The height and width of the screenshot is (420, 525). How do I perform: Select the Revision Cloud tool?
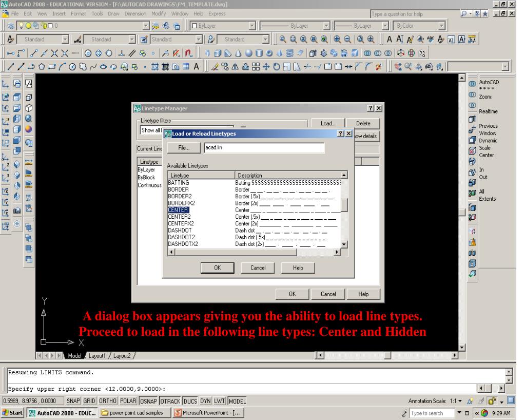[x=83, y=67]
